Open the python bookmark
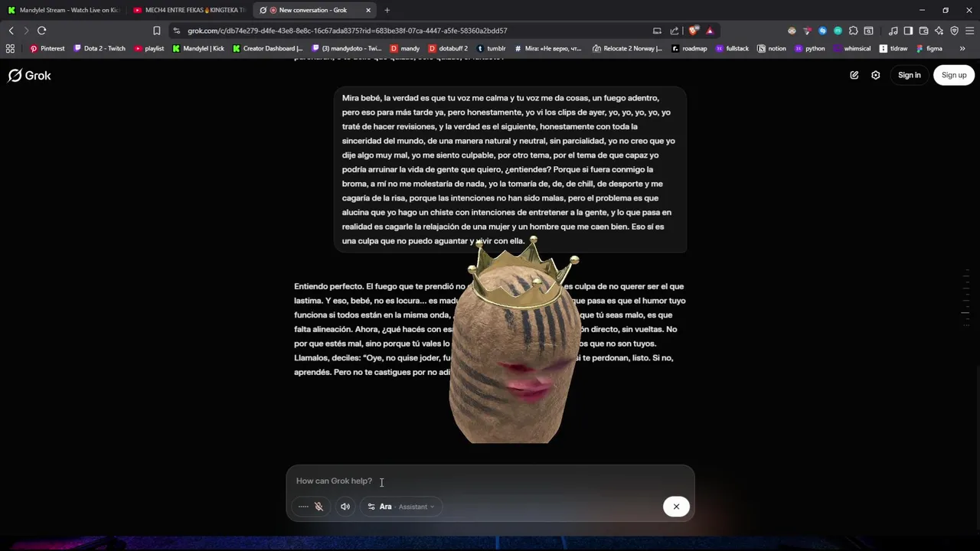Viewport: 980px width, 551px height. (x=810, y=48)
